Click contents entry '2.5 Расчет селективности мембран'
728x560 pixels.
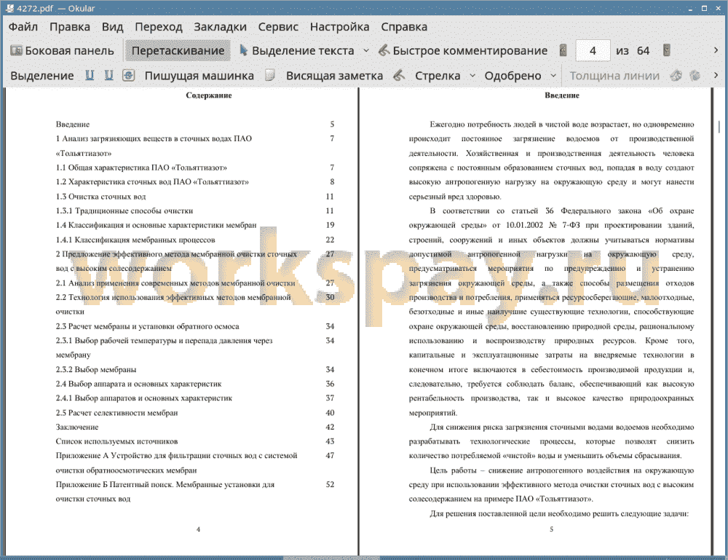pos(116,413)
